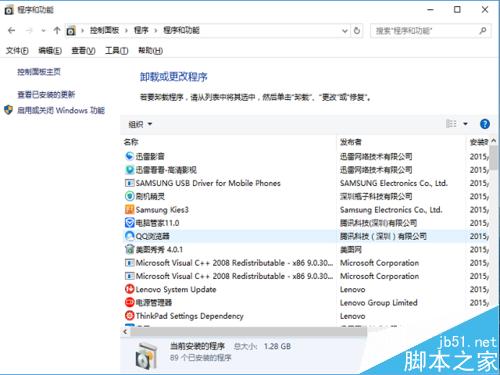The height and width of the screenshot is (375, 500).
Task: Click the 程序和功能 breadcrumb
Action: 181,31
